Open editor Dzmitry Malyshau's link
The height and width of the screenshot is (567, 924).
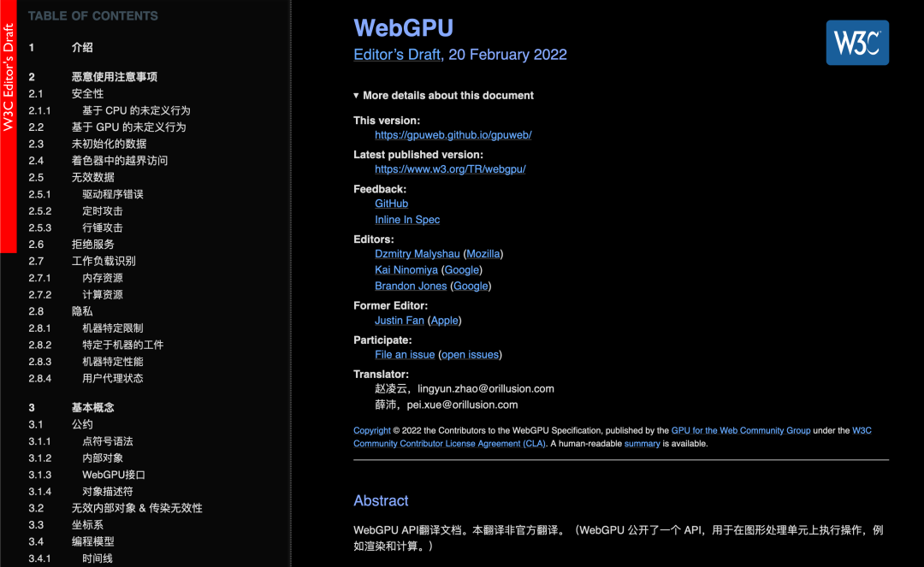417,253
